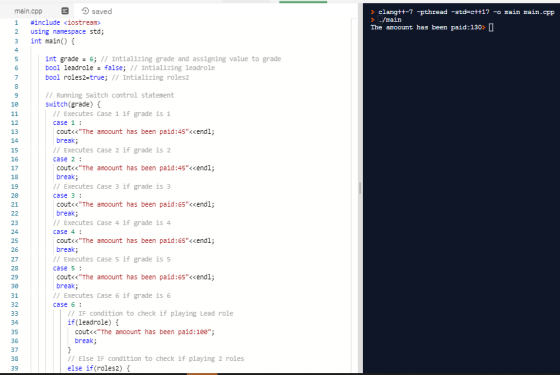Viewport: 560px width, 375px height.
Task: Click the 'case 5 :' label
Action: click(67, 268)
